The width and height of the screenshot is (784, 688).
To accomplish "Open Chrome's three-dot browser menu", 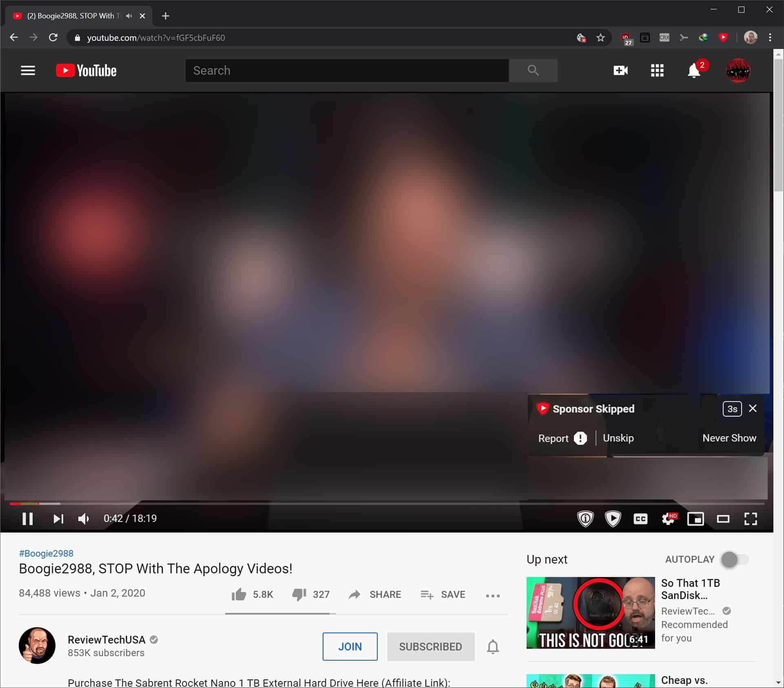I will (x=771, y=38).
